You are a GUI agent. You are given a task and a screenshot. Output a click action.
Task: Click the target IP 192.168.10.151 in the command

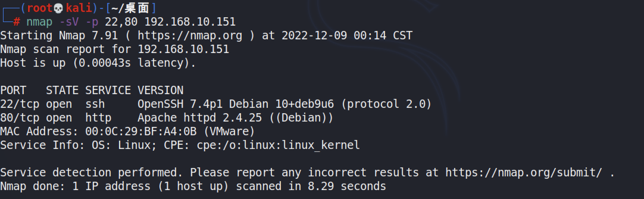tap(190, 22)
